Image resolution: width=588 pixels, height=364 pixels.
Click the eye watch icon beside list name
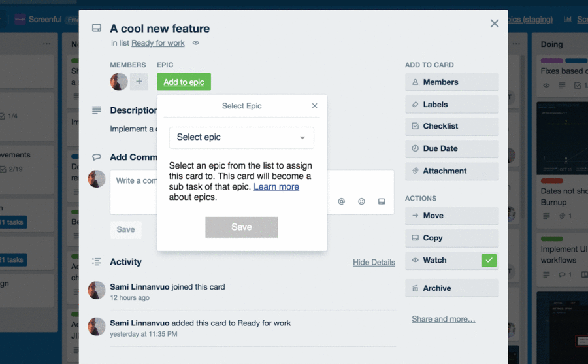click(195, 43)
